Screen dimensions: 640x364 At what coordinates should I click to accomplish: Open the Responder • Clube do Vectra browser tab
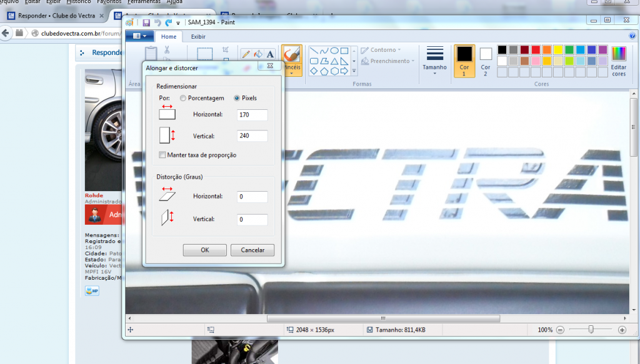(56, 16)
